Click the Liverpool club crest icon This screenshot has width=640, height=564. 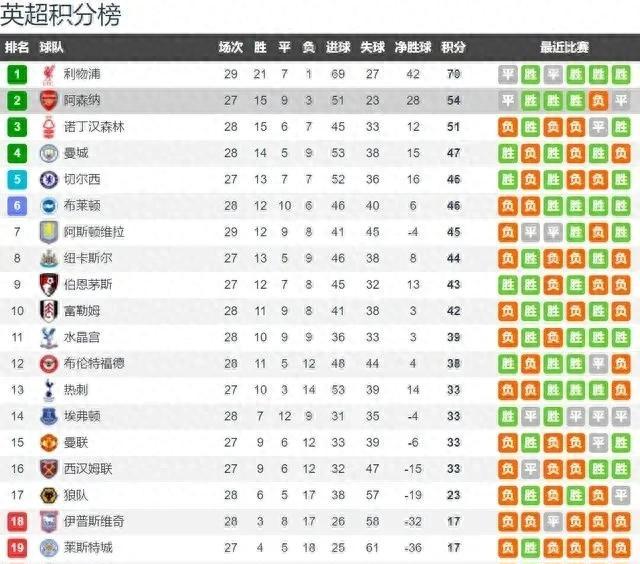pos(49,75)
